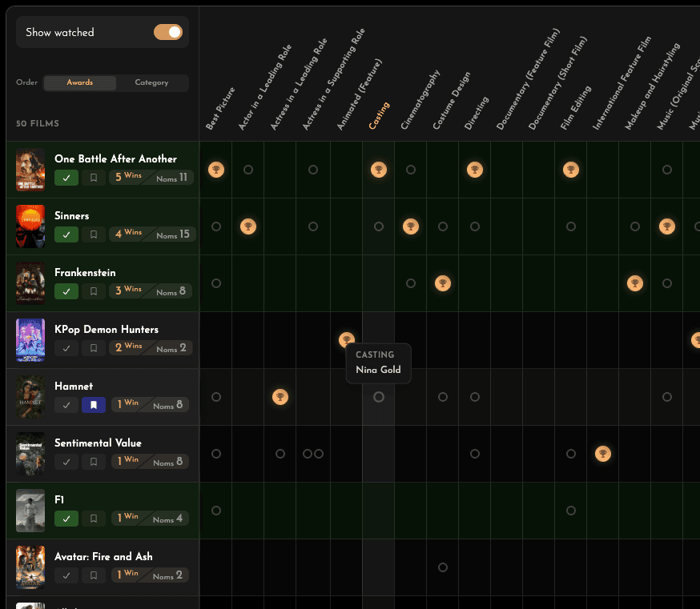Viewport: 700px width, 609px height.
Task: Click Avatar: Fire and Ash's Costume Design nomination
Action: click(x=443, y=567)
